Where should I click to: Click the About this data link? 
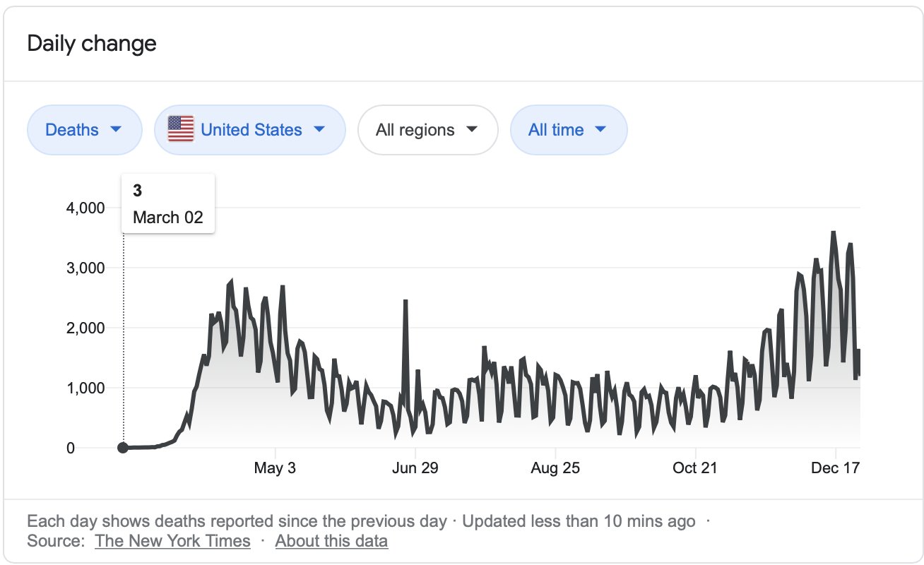[x=331, y=541]
